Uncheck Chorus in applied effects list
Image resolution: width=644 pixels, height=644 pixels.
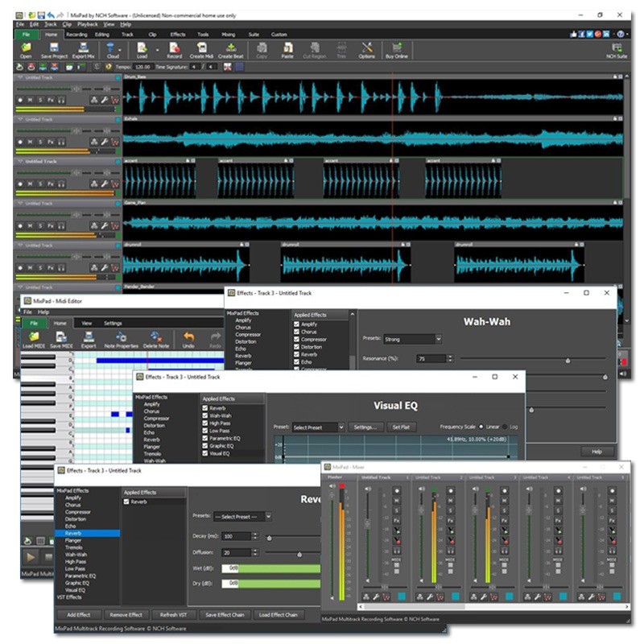(296, 332)
